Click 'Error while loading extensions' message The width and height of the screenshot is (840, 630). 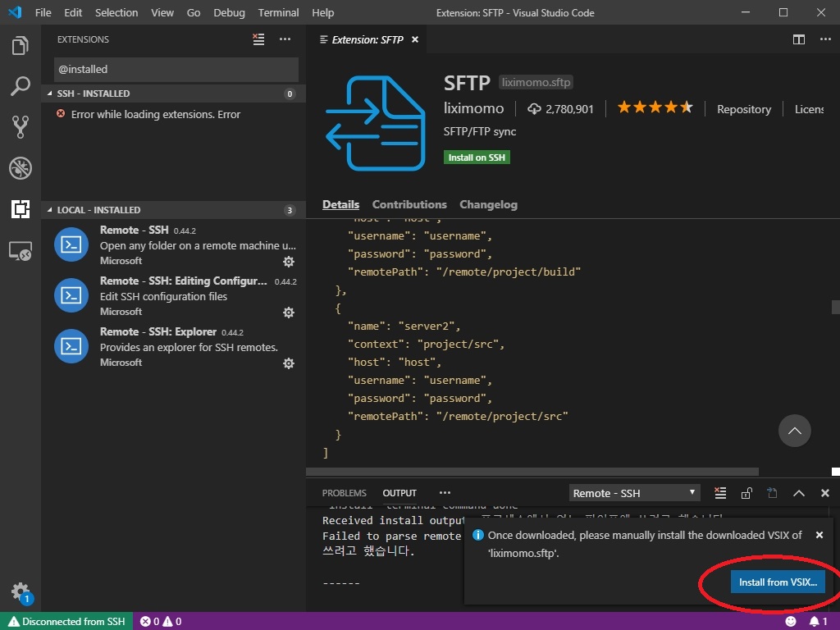click(x=155, y=114)
